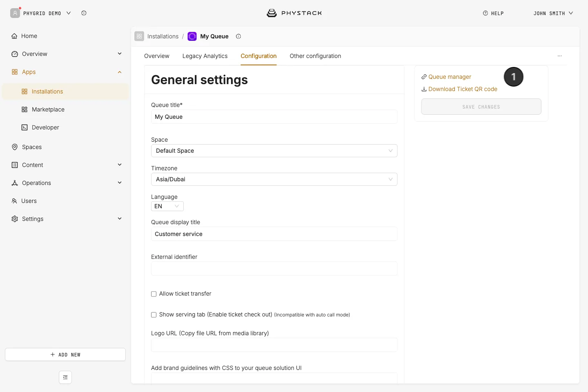Open the Language dropdown set to EN

167,206
